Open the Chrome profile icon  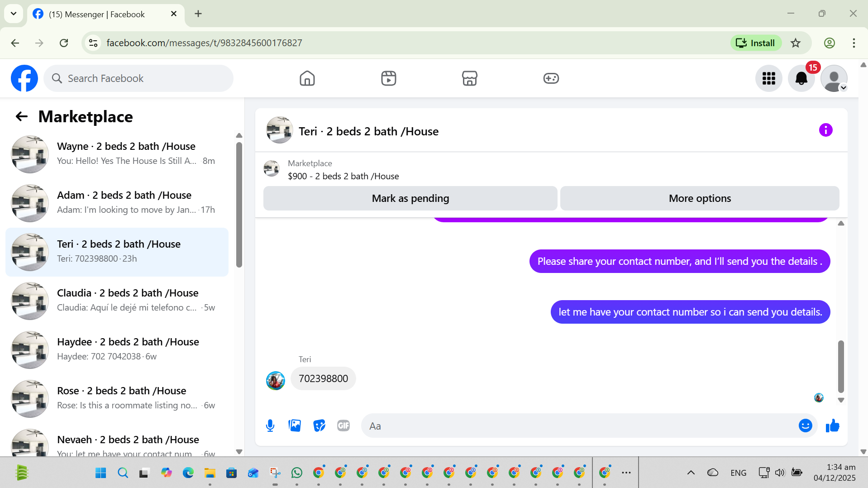tap(830, 43)
